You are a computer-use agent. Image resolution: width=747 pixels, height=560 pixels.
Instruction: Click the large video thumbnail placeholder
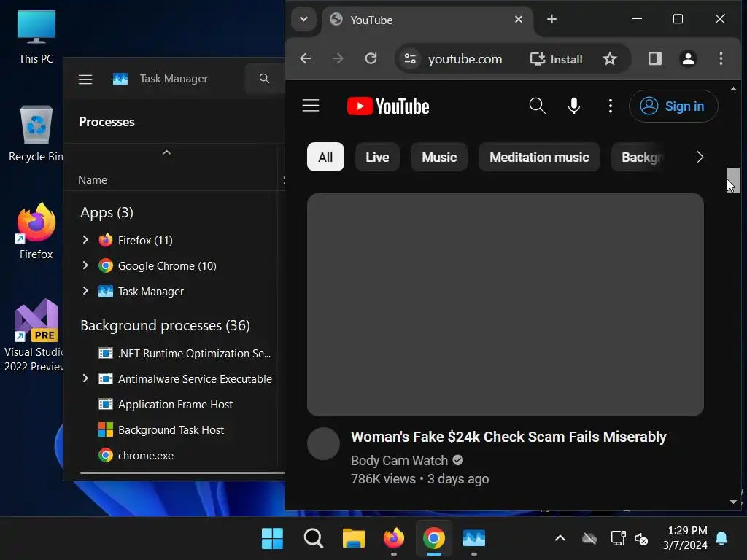coord(506,305)
